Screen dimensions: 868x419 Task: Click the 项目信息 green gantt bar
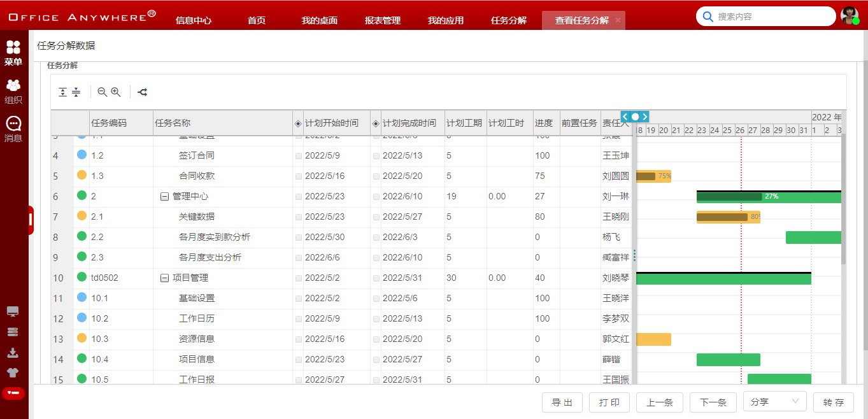point(729,360)
